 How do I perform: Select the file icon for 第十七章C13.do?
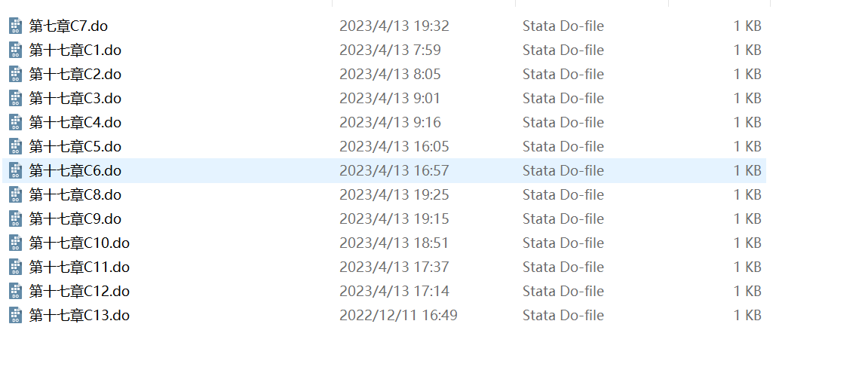[16, 316]
